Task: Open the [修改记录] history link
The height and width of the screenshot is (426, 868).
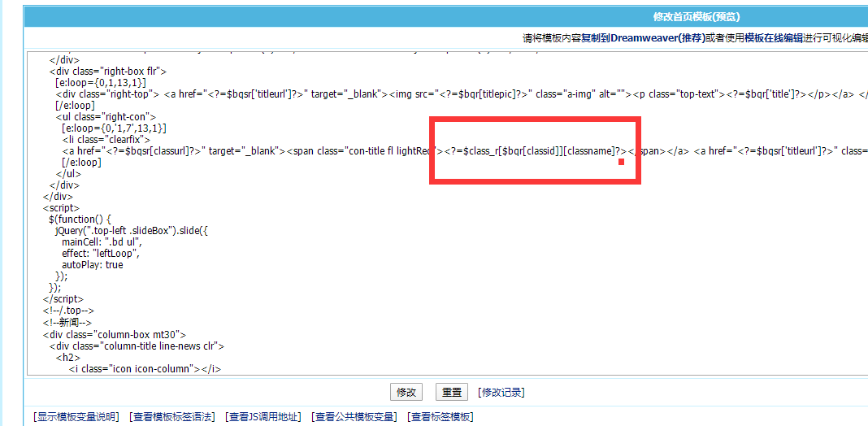Action: pyautogui.click(x=501, y=392)
